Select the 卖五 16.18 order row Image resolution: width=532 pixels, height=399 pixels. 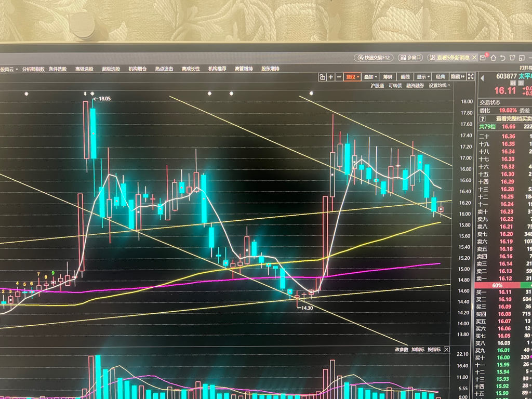[x=504, y=249]
